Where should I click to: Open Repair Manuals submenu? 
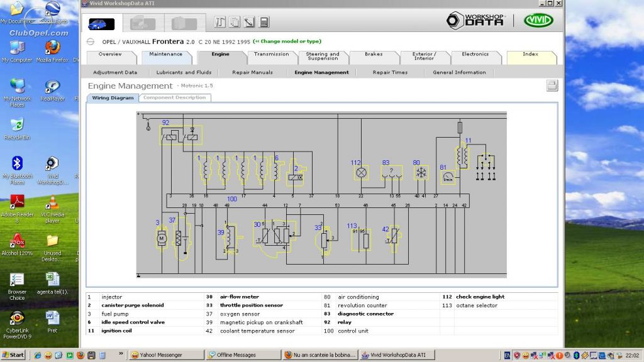(253, 72)
